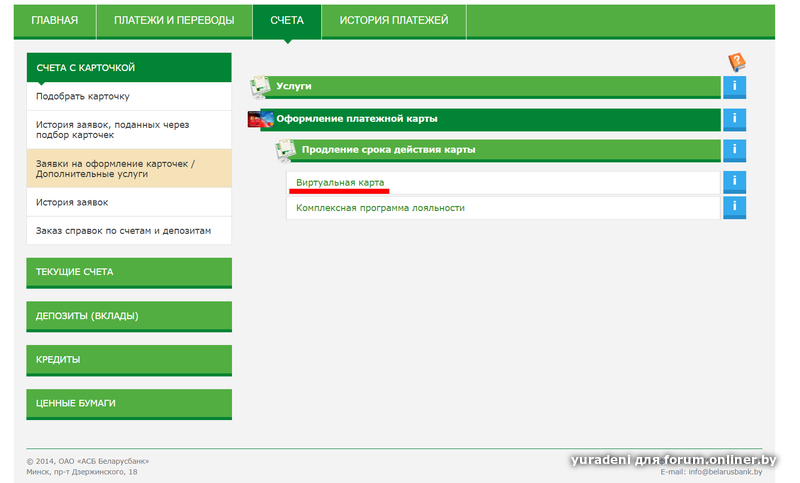Screen dimensions: 800x483
Task: Open Подобрать карточку menu item
Action: [129, 96]
